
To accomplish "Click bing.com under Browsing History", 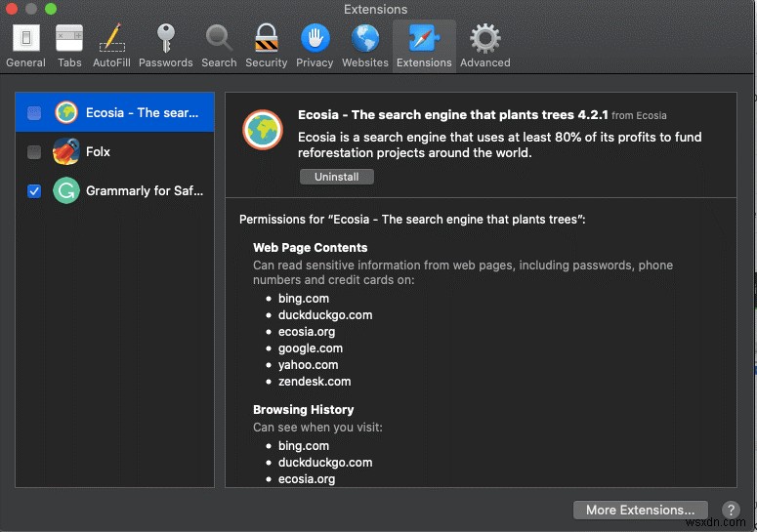I will [303, 446].
